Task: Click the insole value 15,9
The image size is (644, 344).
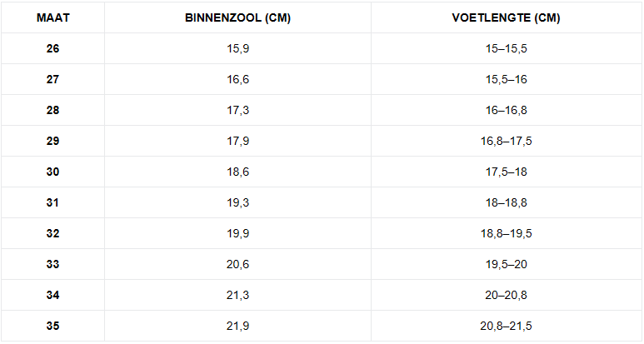Action: pos(237,49)
